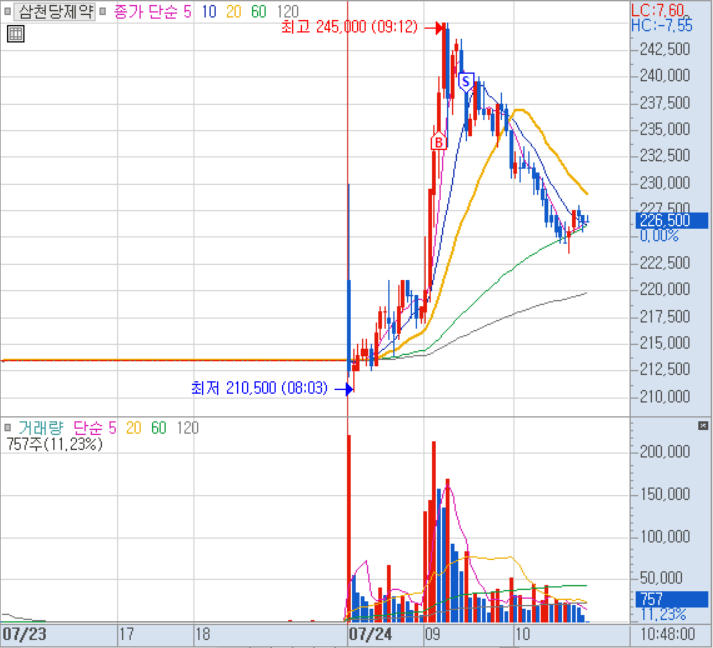
Task: Select the green 60 price moving average
Action: click(258, 11)
